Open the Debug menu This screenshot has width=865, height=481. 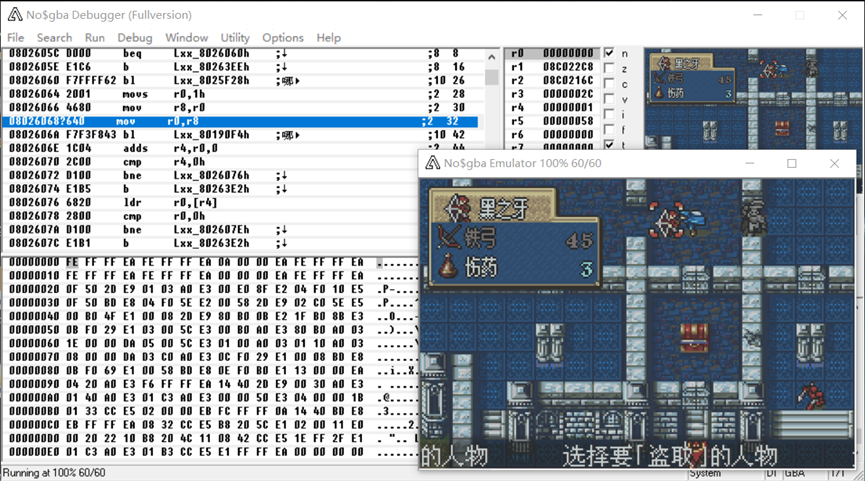[x=135, y=38]
